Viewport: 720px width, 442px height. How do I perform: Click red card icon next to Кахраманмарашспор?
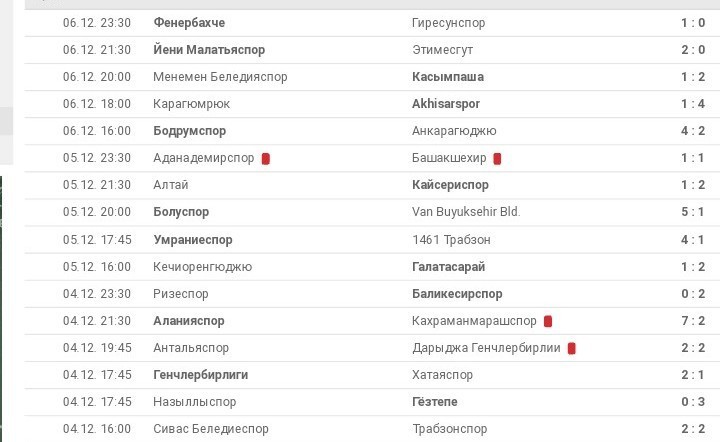[548, 321]
